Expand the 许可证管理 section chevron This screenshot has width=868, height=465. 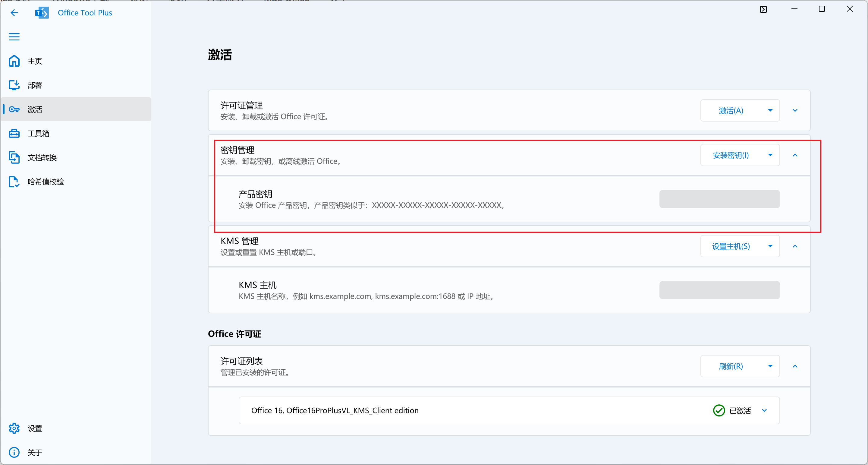point(795,110)
